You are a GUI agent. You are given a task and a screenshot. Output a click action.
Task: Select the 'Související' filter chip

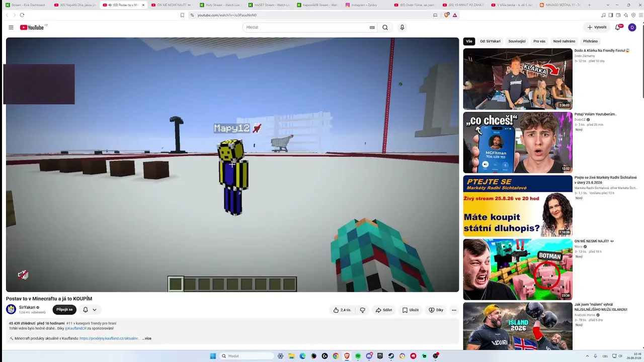pyautogui.click(x=517, y=41)
